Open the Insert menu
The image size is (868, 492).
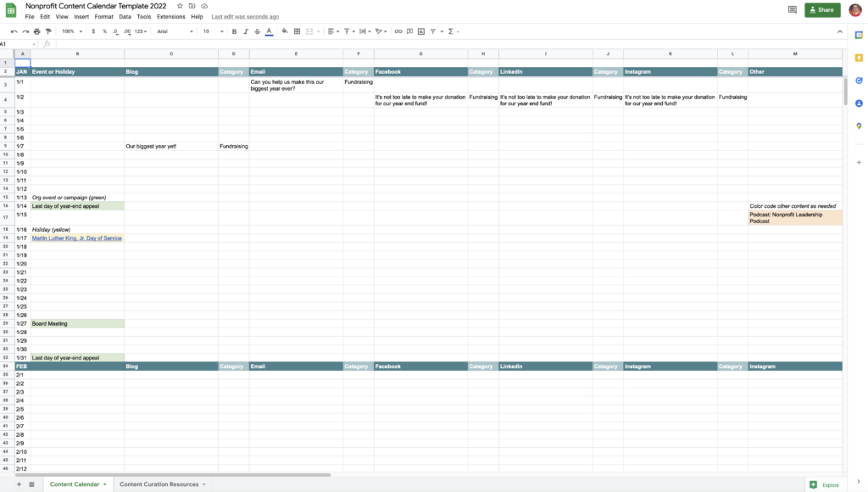81,17
